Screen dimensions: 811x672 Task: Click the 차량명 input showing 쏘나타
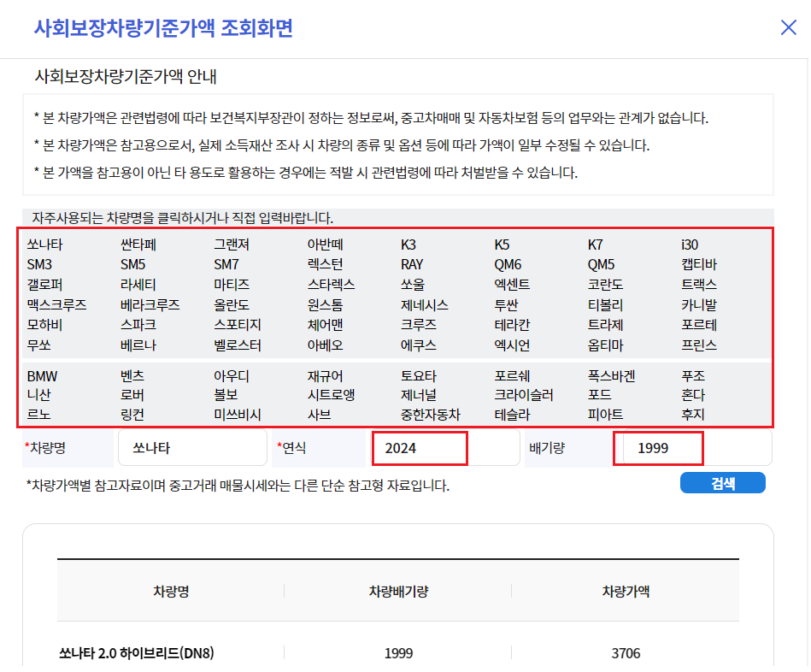coord(192,447)
